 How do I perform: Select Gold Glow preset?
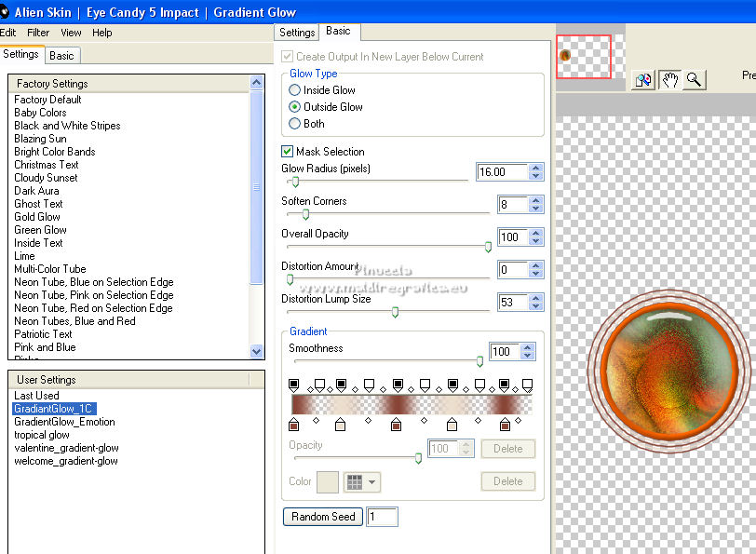click(37, 217)
